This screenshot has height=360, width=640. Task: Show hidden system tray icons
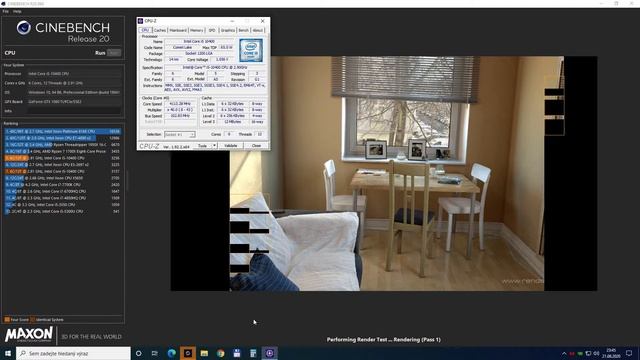click(564, 353)
